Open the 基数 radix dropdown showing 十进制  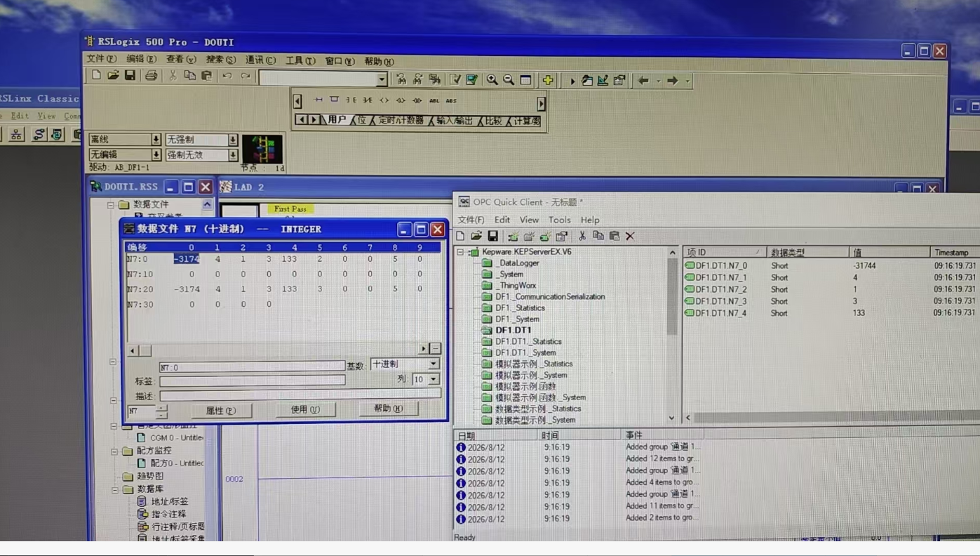point(434,364)
